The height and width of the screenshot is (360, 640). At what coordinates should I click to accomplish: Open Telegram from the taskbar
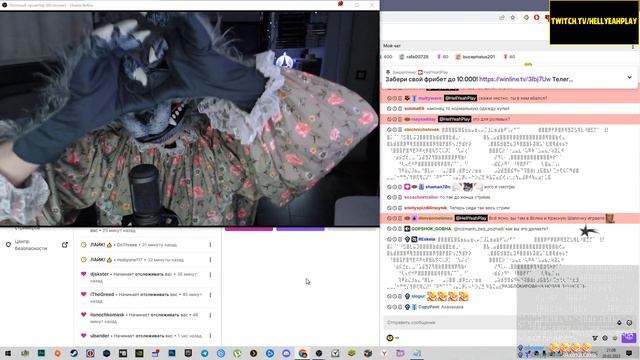pyautogui.click(x=204, y=353)
